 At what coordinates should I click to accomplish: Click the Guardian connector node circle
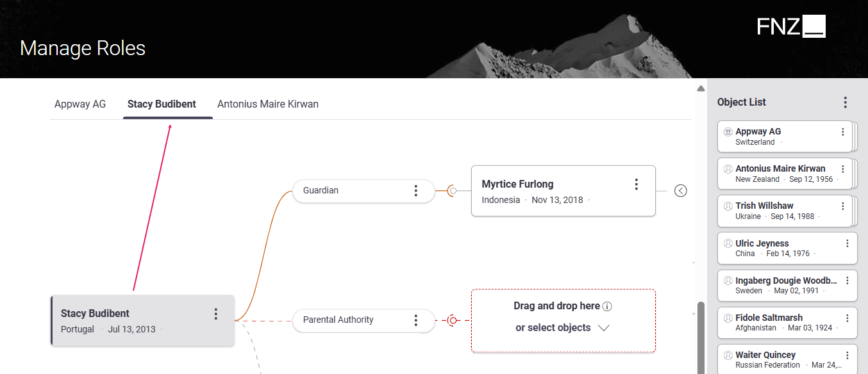[x=453, y=190]
